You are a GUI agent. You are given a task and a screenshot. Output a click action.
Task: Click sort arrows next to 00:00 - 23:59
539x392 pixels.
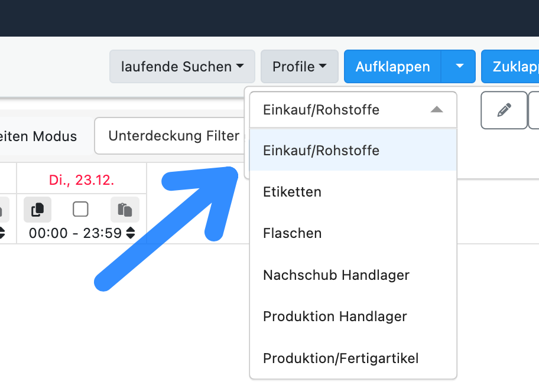[131, 233]
